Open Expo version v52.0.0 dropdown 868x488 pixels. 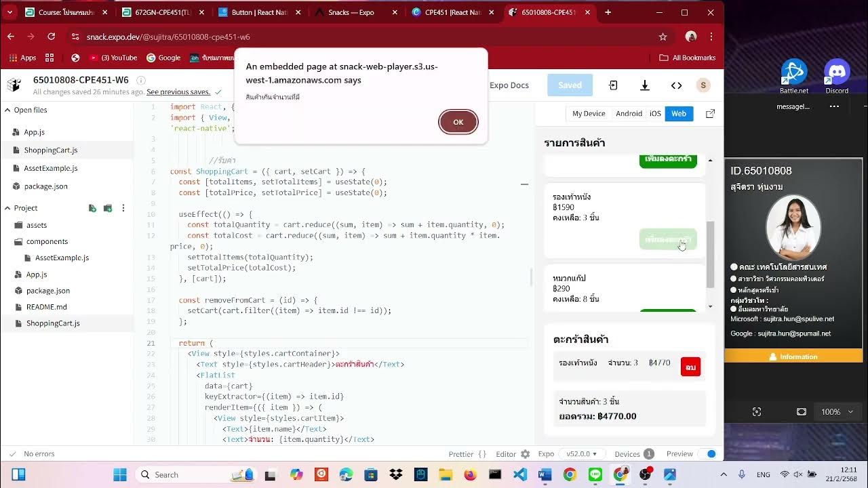[582, 454]
